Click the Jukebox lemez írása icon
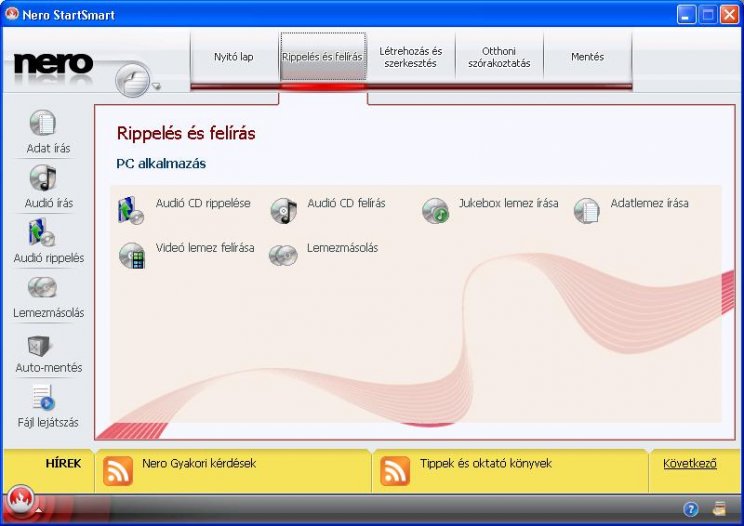Screen dimensions: 744x526 click(435, 211)
